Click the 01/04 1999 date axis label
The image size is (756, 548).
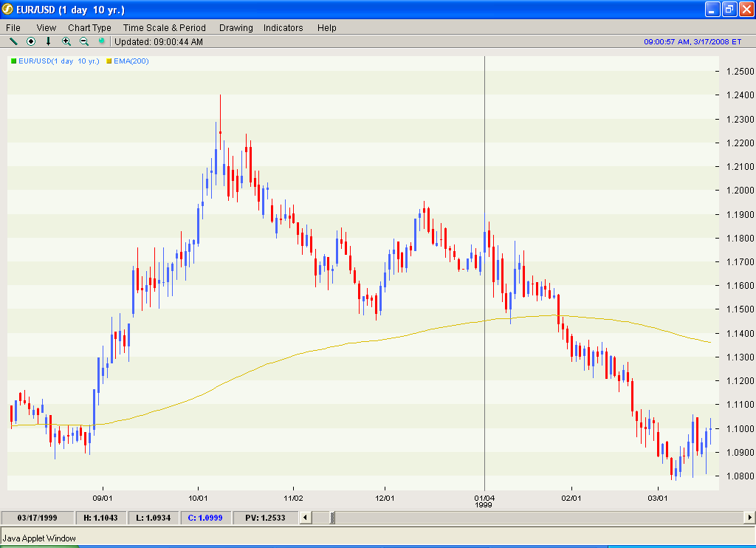[x=484, y=501]
